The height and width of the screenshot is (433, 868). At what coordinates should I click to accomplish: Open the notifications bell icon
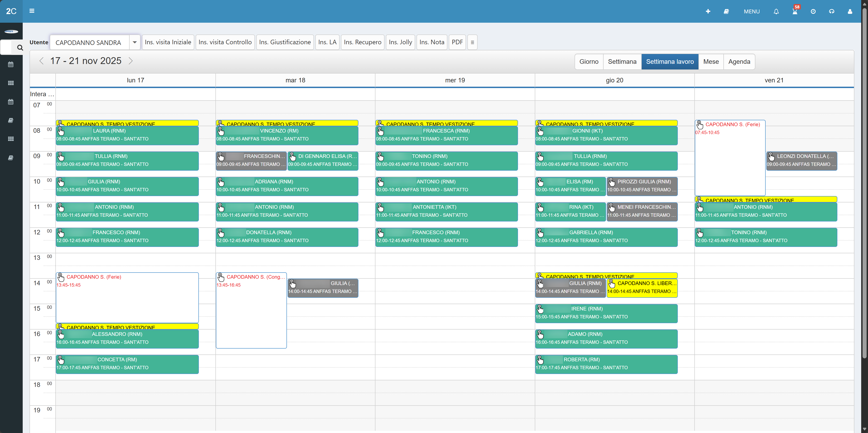776,11
